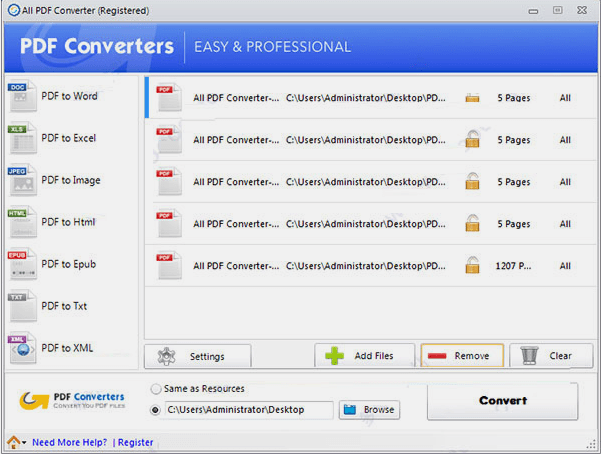Open the Need More Help link

[x=69, y=442]
